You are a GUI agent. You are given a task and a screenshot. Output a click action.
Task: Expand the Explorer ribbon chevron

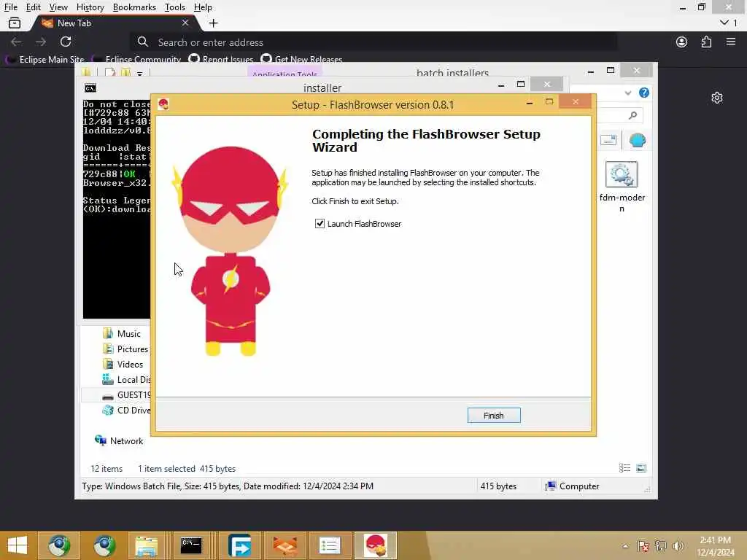pos(627,93)
